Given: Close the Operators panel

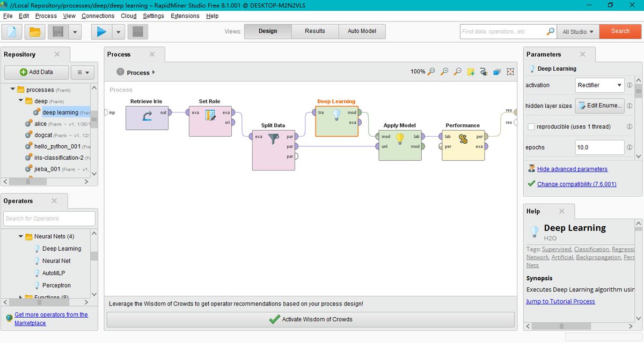Looking at the screenshot, I should pos(54,201).
